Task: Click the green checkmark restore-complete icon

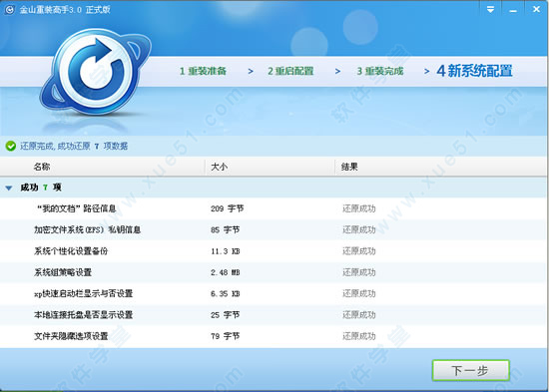Action: click(11, 146)
